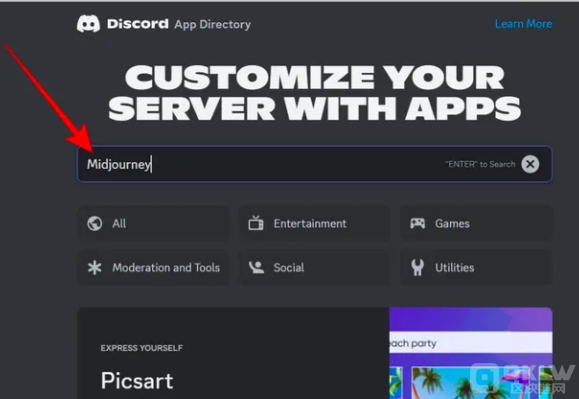Open the Picsart featured app title
This screenshot has width=579, height=399.
137,381
